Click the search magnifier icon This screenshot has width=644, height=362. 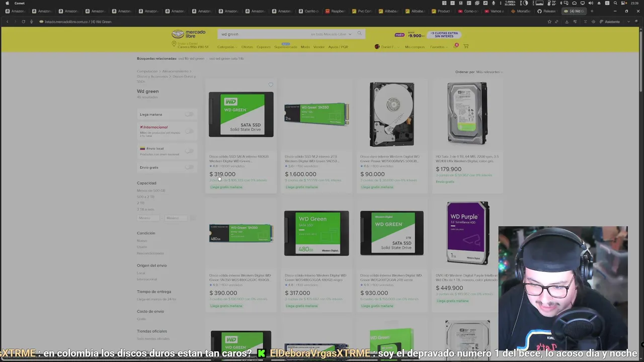tap(359, 34)
